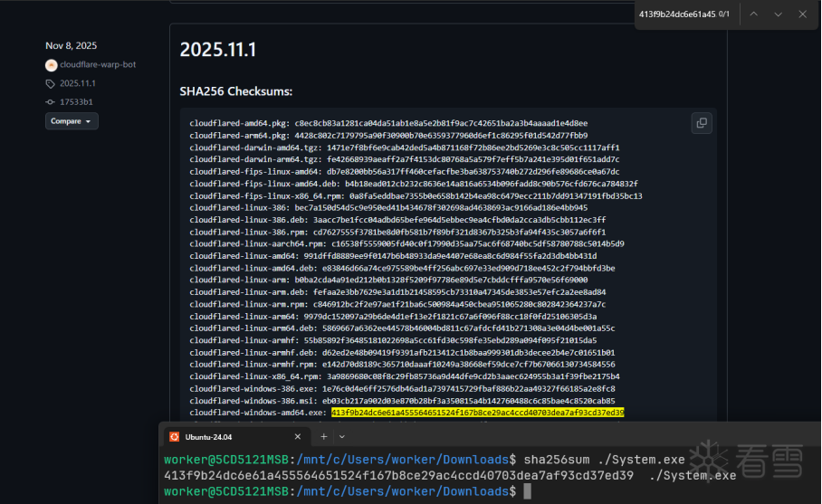The height and width of the screenshot is (504, 822).
Task: Click the 0/1 find match counter
Action: pos(724,14)
